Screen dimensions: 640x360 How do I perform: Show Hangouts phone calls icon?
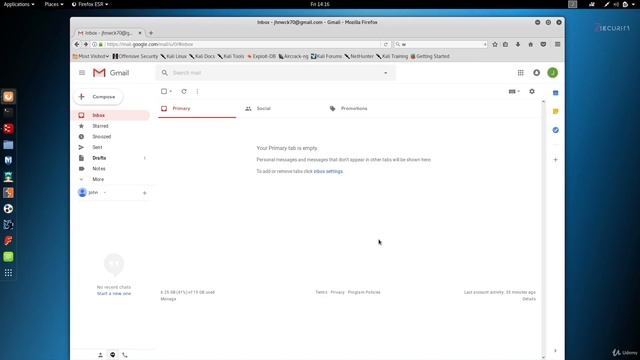(125, 355)
